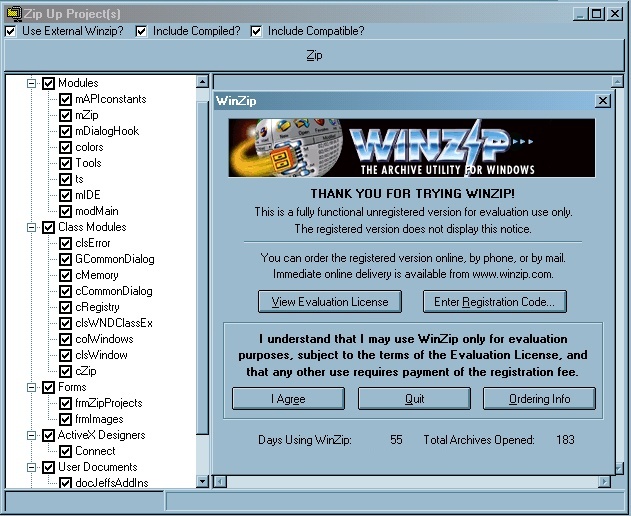The height and width of the screenshot is (516, 631).
Task: Open Ordering Info
Action: [x=539, y=398]
